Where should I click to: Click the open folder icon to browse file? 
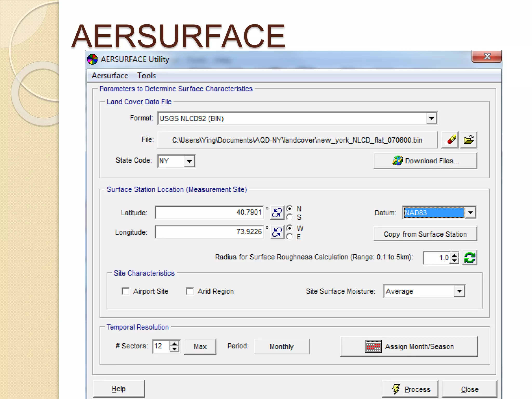468,140
